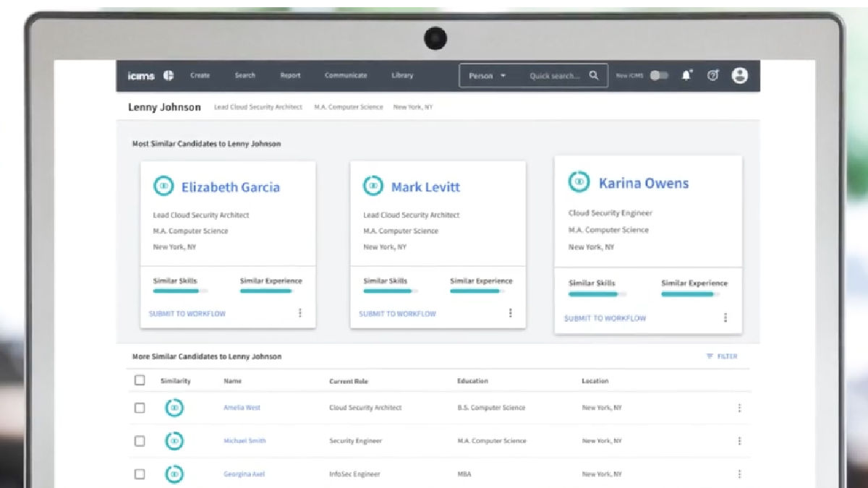Click Karina Owens' Similar Skills bar
The width and height of the screenshot is (868, 488).
(597, 294)
